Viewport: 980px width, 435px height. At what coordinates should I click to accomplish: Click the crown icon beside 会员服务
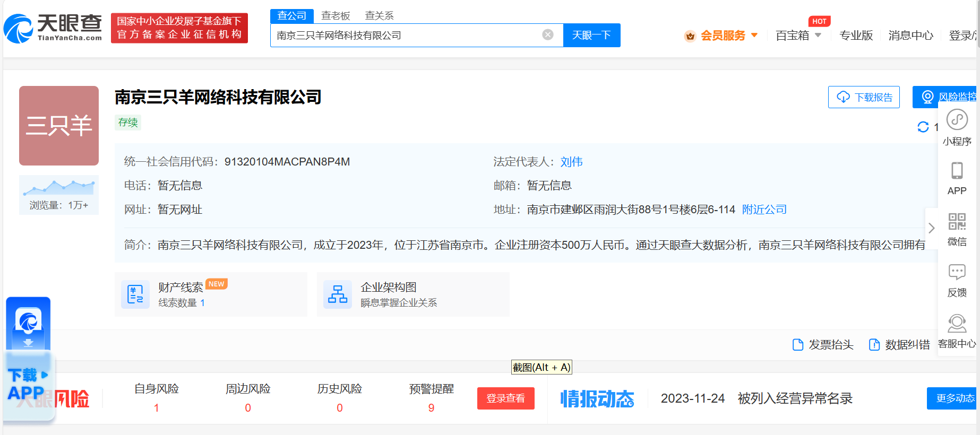[690, 36]
